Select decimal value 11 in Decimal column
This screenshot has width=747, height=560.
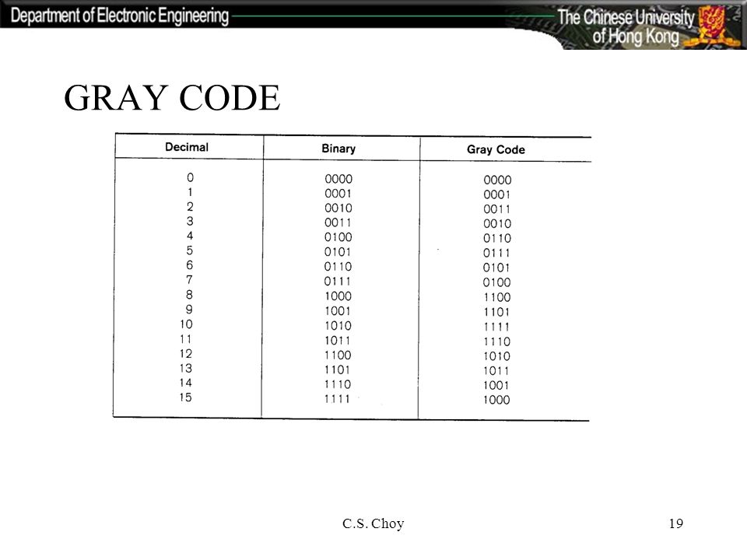(x=186, y=339)
